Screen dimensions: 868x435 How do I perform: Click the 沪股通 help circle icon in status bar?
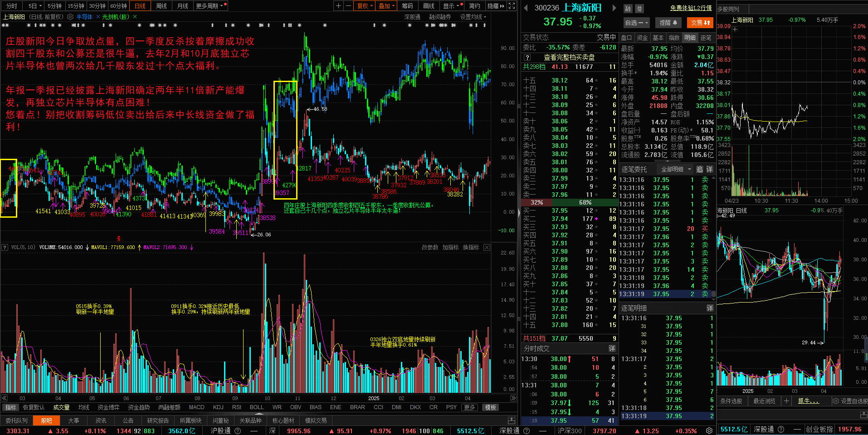[237, 431]
